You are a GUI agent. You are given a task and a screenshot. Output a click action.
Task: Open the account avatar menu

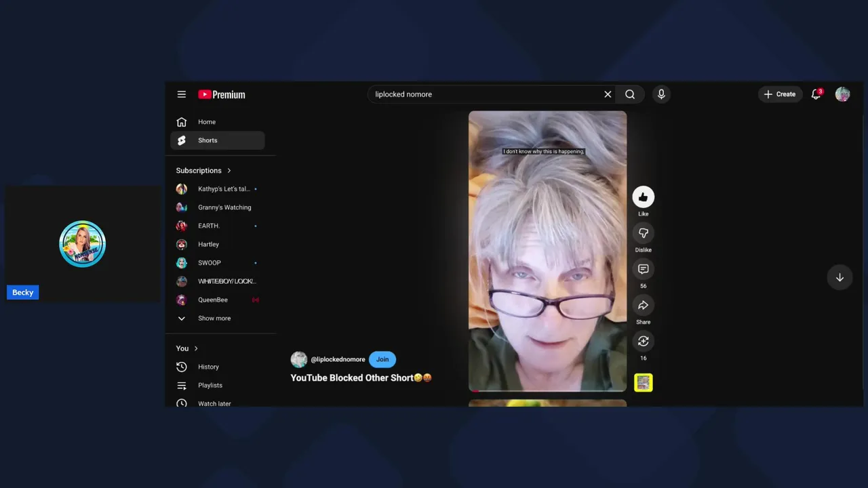[x=842, y=94]
